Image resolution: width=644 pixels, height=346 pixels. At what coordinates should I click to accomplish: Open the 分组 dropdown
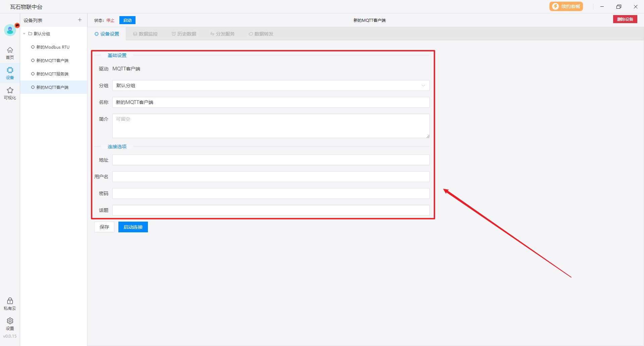(x=271, y=85)
